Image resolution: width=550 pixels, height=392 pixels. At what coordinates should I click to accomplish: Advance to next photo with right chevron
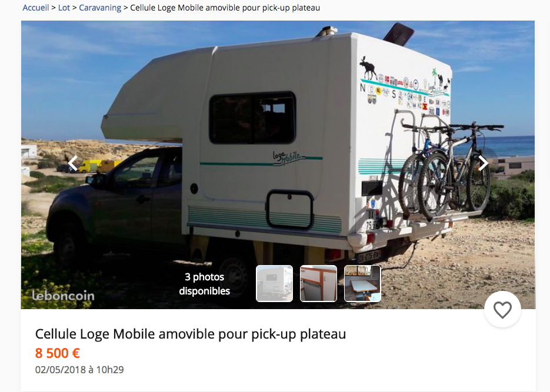pos(484,163)
